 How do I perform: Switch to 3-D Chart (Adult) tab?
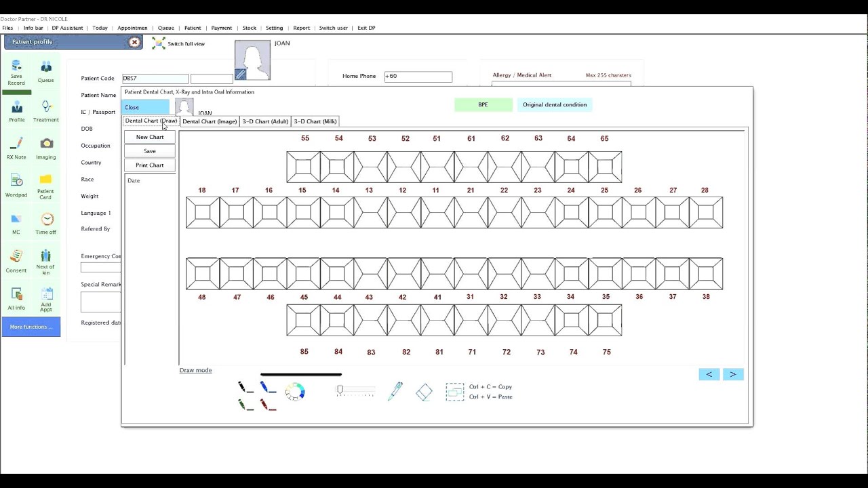265,121
